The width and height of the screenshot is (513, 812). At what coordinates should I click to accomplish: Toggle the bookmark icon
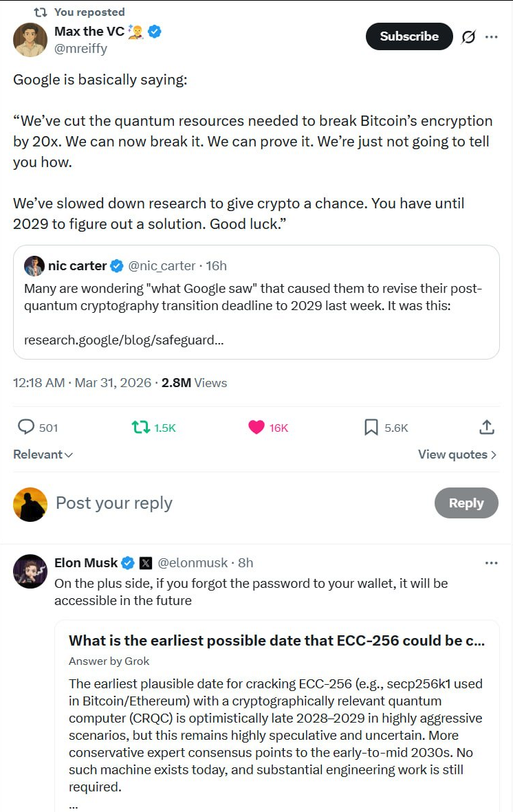pos(371,427)
